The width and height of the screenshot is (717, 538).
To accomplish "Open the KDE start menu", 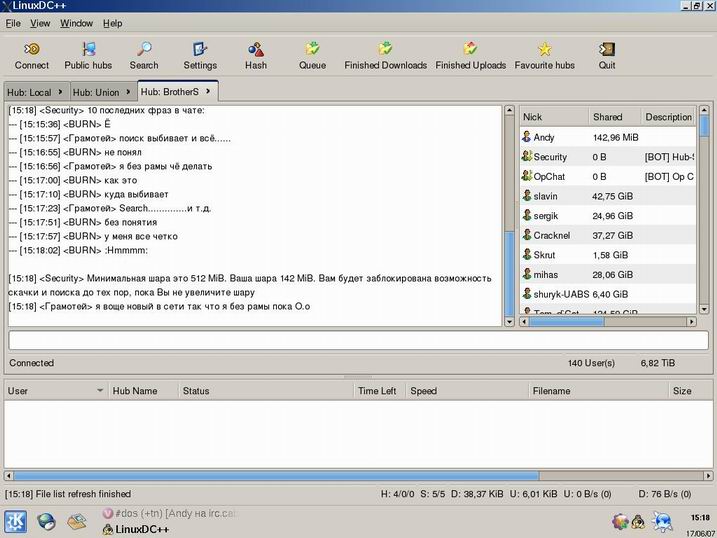I will (16, 521).
